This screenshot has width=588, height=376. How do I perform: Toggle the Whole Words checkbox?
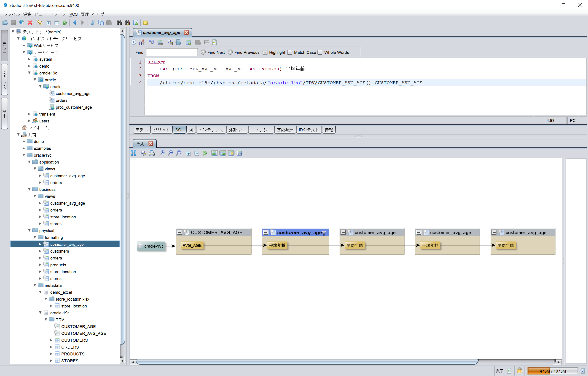point(320,52)
